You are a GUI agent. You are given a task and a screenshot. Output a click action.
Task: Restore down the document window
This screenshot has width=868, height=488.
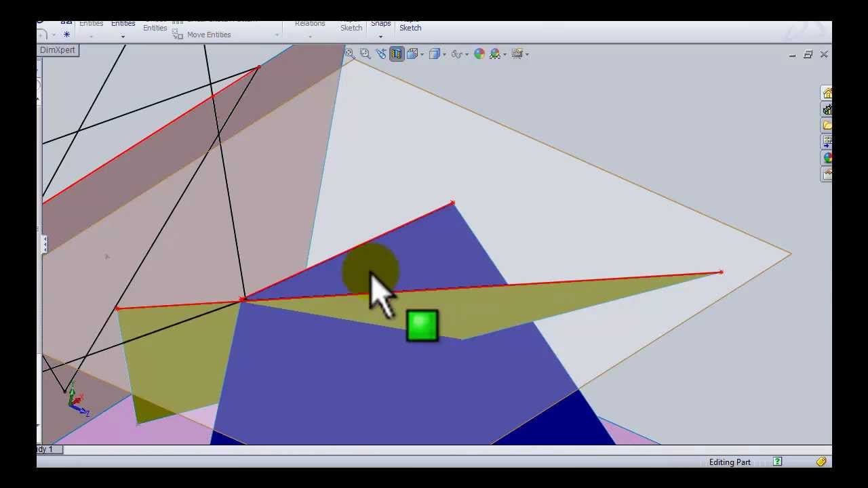pyautogui.click(x=808, y=54)
